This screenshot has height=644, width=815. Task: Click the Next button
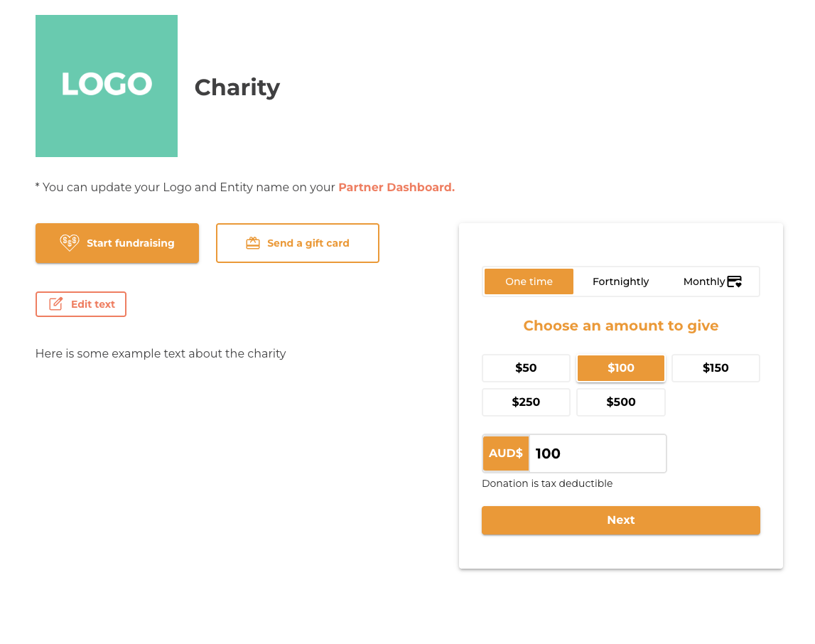pyautogui.click(x=620, y=520)
